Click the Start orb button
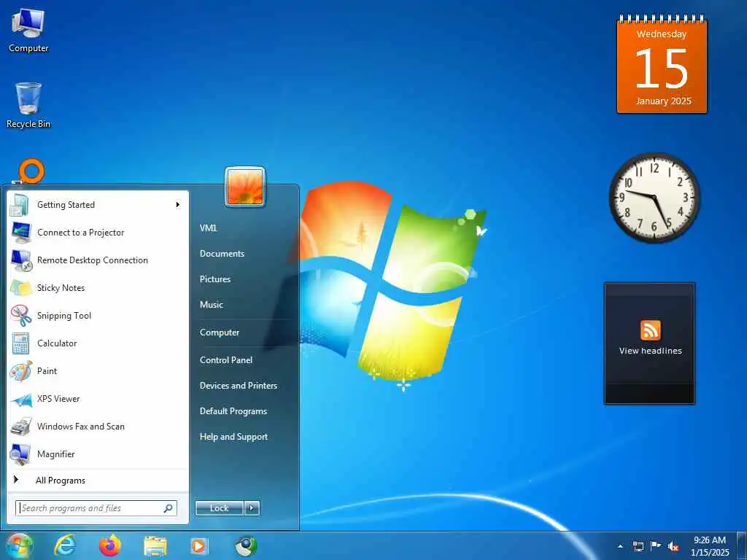 click(20, 545)
